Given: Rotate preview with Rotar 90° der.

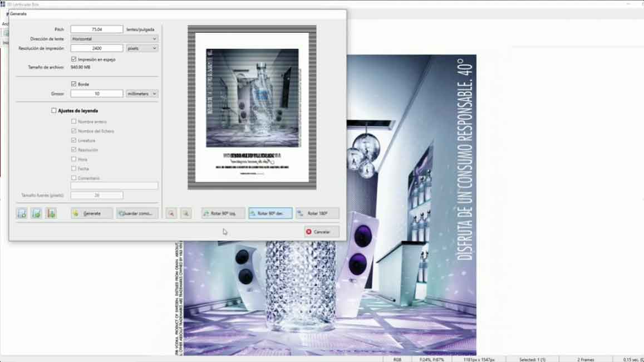Looking at the screenshot, I should 271,213.
